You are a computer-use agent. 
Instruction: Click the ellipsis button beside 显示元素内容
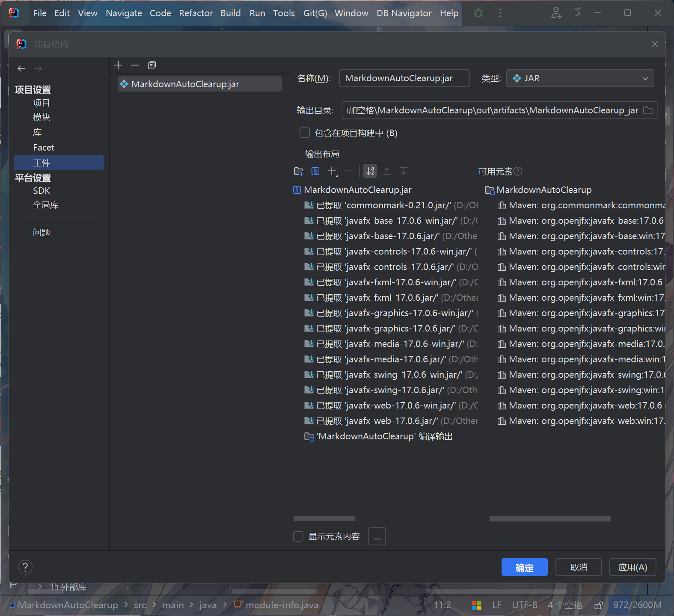(377, 536)
